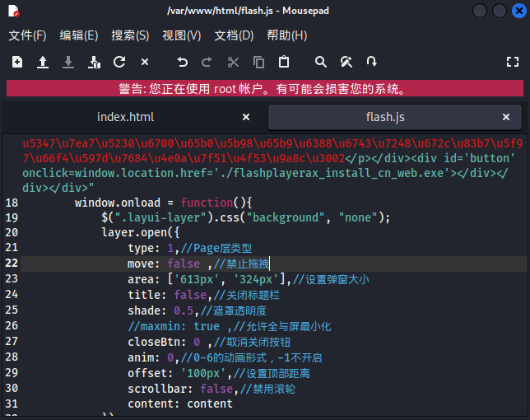Click 'title:' on line 24
530x420 pixels.
pyautogui.click(x=147, y=295)
